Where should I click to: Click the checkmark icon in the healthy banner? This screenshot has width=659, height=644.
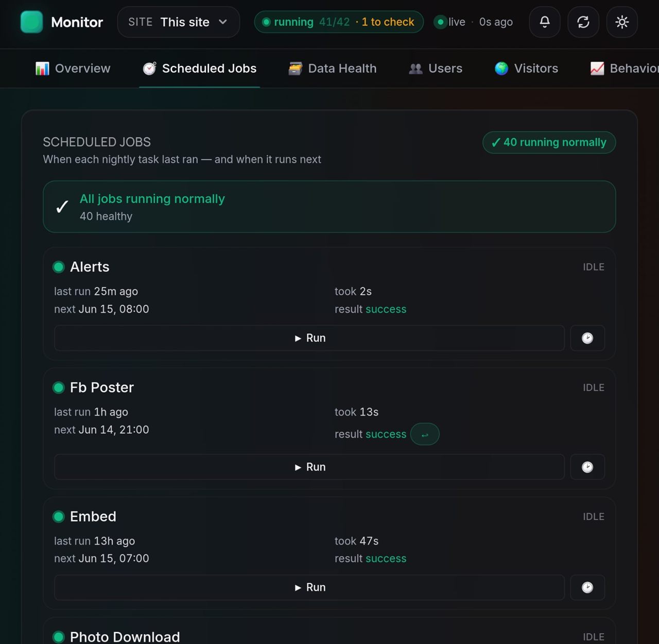(x=62, y=207)
